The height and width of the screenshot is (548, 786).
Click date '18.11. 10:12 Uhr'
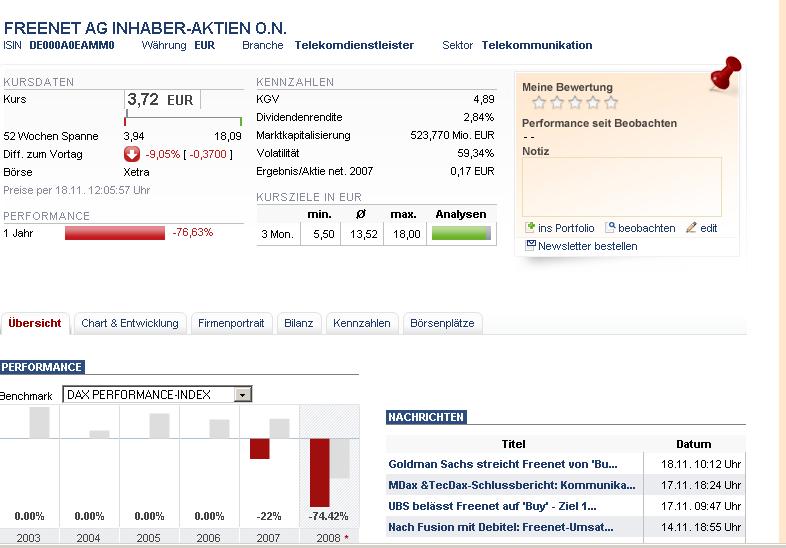(701, 464)
